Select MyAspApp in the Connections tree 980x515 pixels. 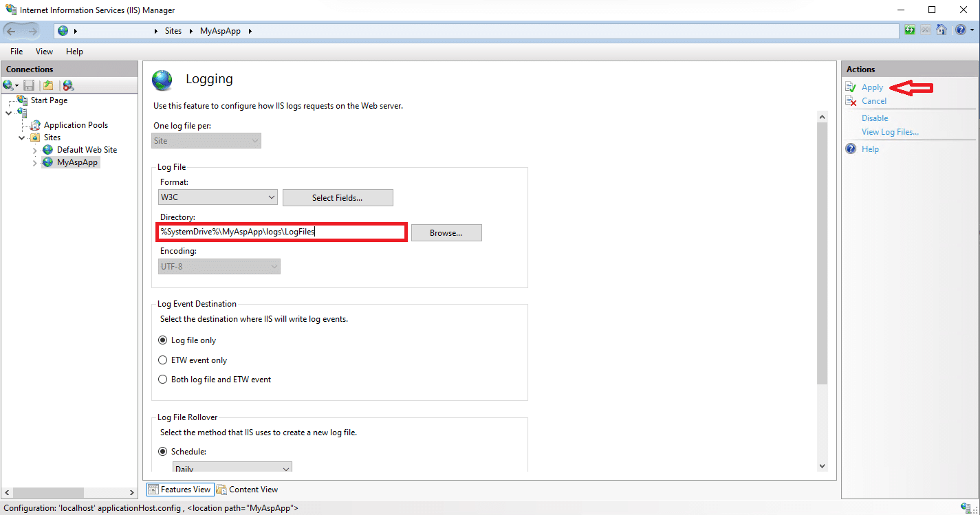coord(77,162)
